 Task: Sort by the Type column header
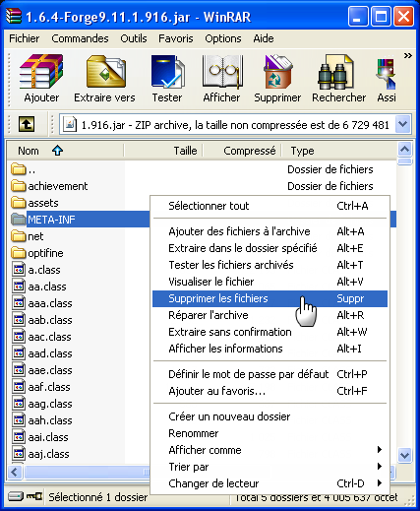(338, 151)
